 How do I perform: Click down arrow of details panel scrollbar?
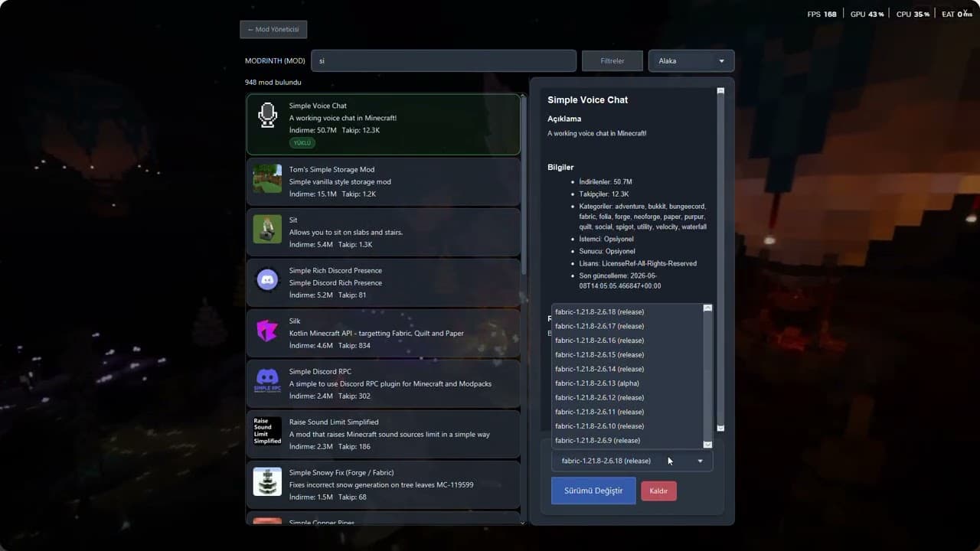720,429
